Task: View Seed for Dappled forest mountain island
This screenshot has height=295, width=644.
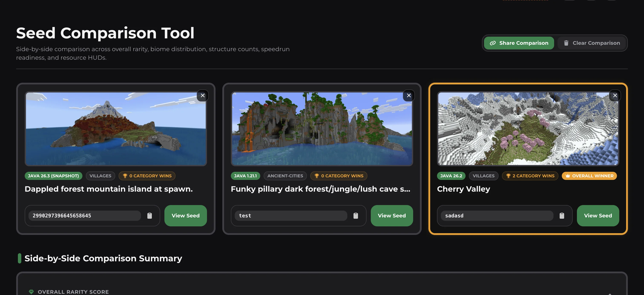Action: [x=185, y=216]
